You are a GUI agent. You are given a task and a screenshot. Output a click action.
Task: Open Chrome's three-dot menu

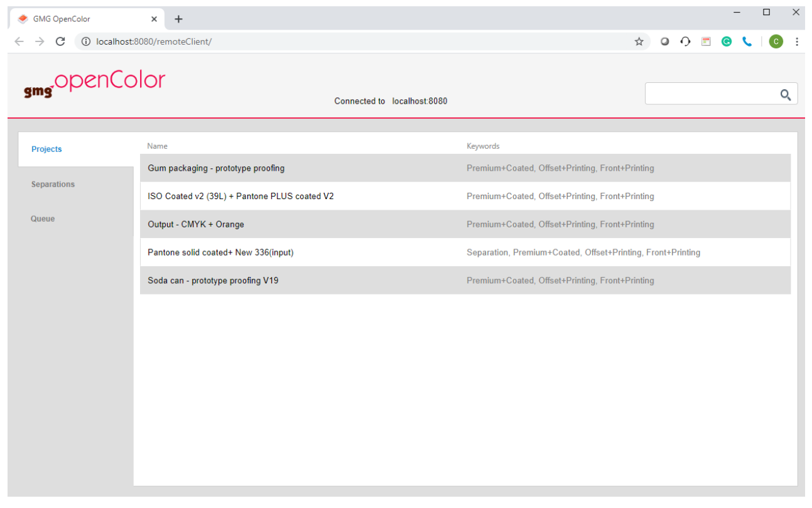click(796, 41)
